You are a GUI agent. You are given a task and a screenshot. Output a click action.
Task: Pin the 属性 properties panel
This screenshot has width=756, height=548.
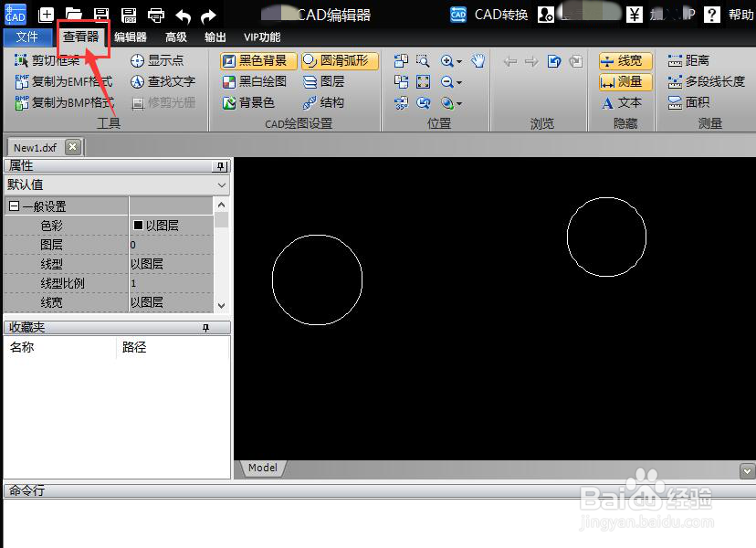[x=220, y=166]
